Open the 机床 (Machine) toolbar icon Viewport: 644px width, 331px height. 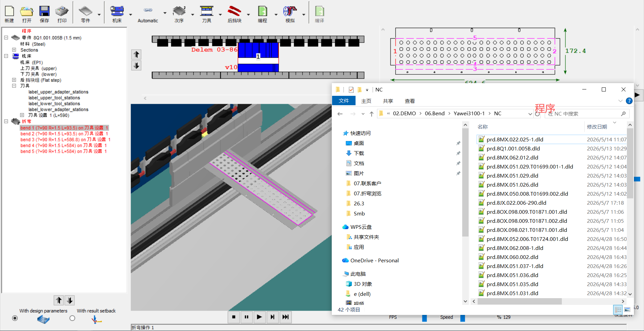coord(117,11)
